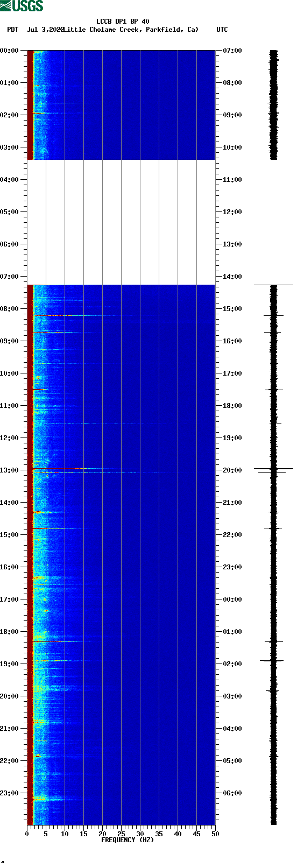Click the 23:00 PDT time label
This screenshot has height=868, width=297.
pos(10,793)
